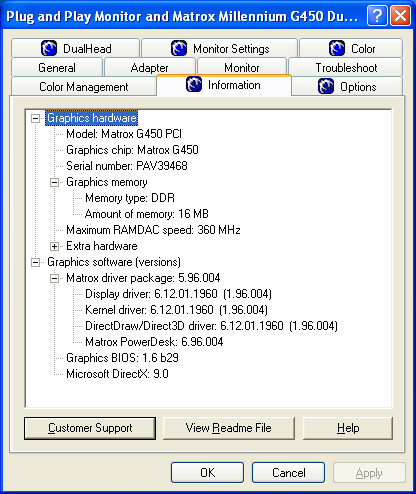Image resolution: width=416 pixels, height=494 pixels.
Task: Collapse the Graphics hardware node
Action: coord(35,118)
